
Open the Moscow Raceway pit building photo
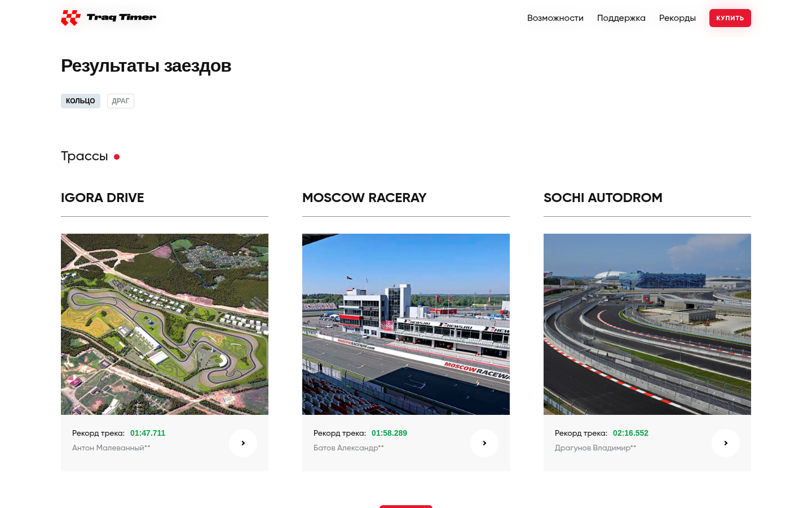pos(406,324)
